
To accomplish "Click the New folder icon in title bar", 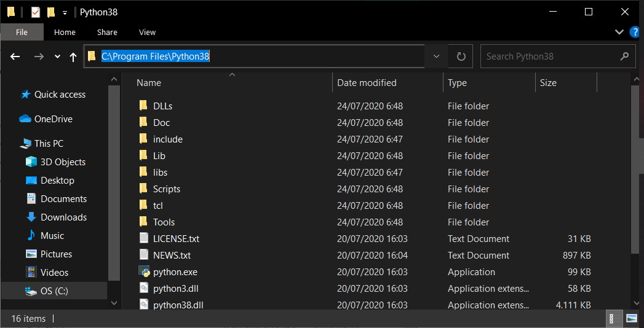I will (51, 12).
